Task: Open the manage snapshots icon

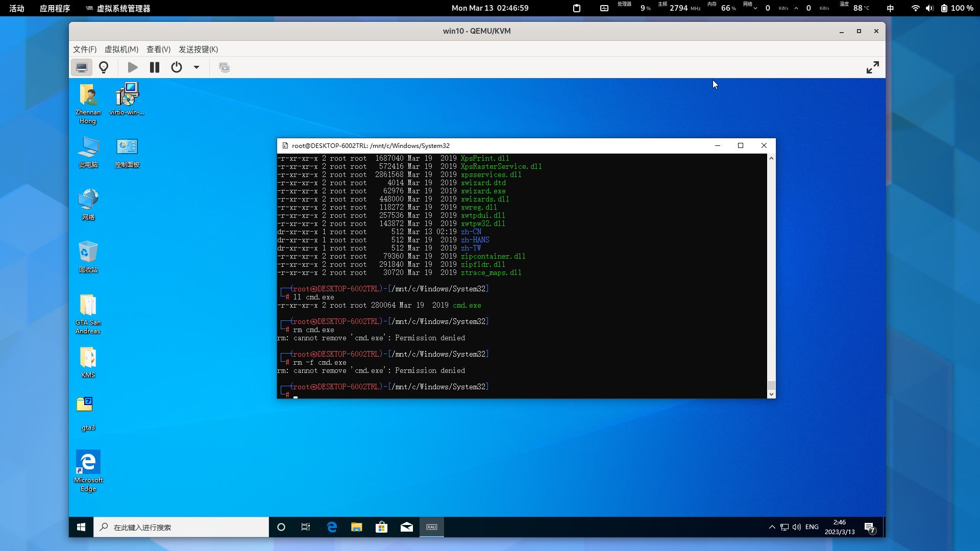Action: [x=224, y=67]
